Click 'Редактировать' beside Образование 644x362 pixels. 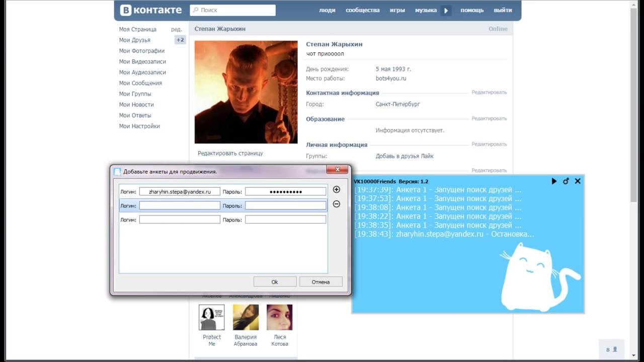point(489,119)
